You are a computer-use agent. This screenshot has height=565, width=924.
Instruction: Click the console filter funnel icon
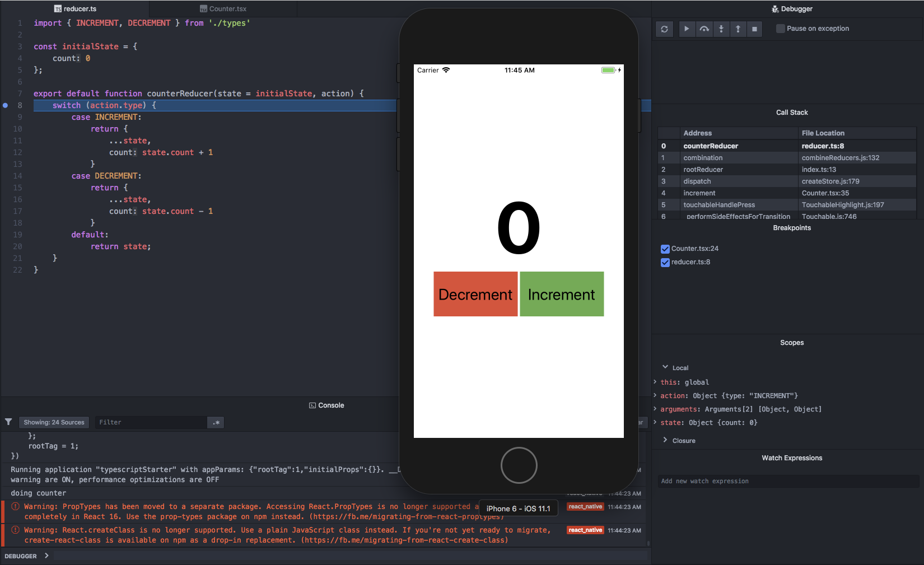coord(8,422)
